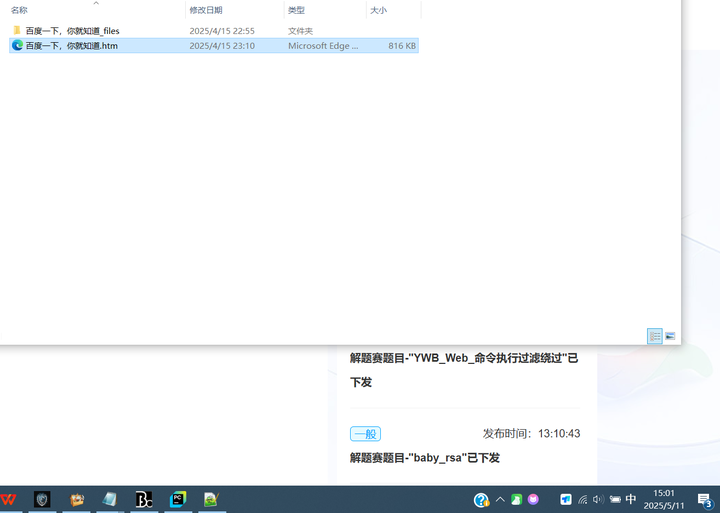Click the 2025/4/15 23:10 date cell
Viewport: 720px width, 513px height.
[x=222, y=45]
